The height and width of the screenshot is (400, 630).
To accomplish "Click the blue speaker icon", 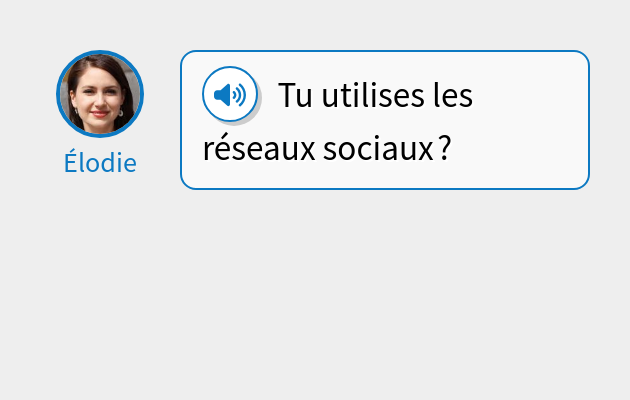I will click(230, 95).
